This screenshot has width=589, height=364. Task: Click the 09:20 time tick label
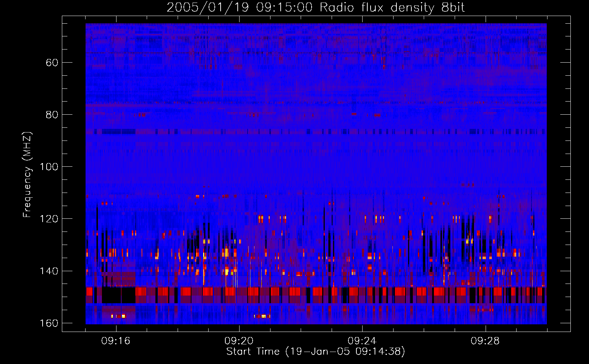coord(239,341)
